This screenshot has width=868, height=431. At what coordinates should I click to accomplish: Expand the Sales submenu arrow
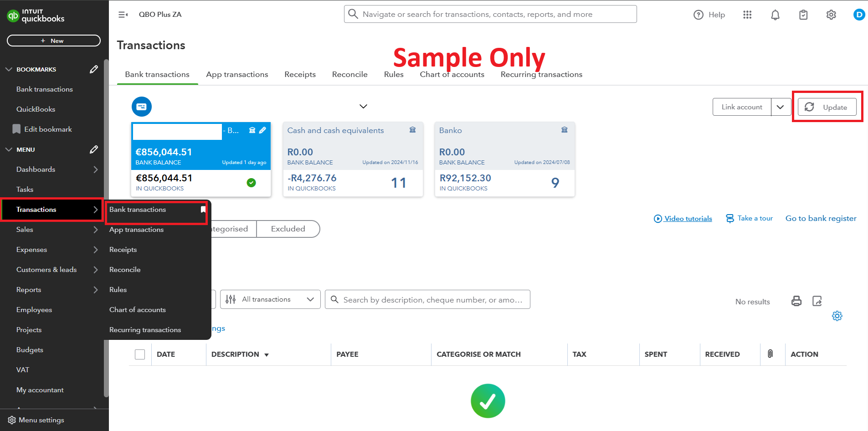pos(95,230)
